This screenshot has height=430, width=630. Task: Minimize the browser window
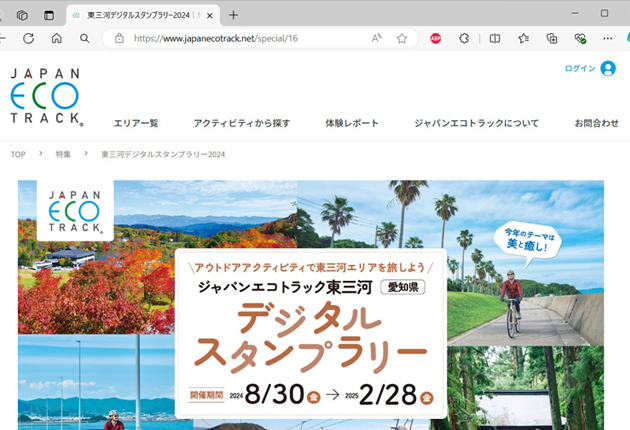coord(575,13)
